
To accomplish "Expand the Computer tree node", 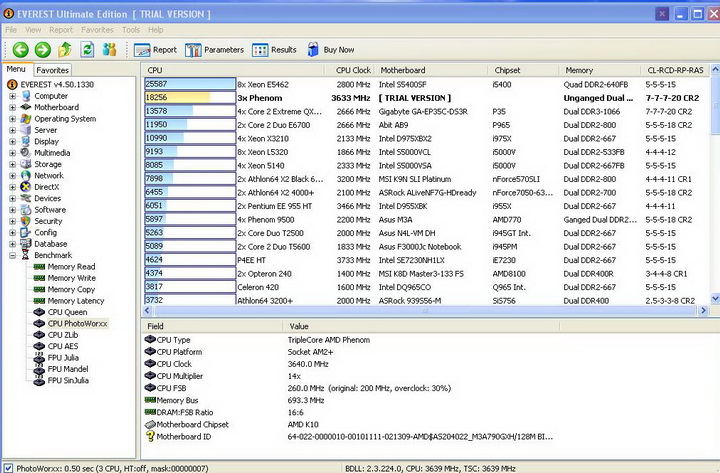I will coord(12,96).
